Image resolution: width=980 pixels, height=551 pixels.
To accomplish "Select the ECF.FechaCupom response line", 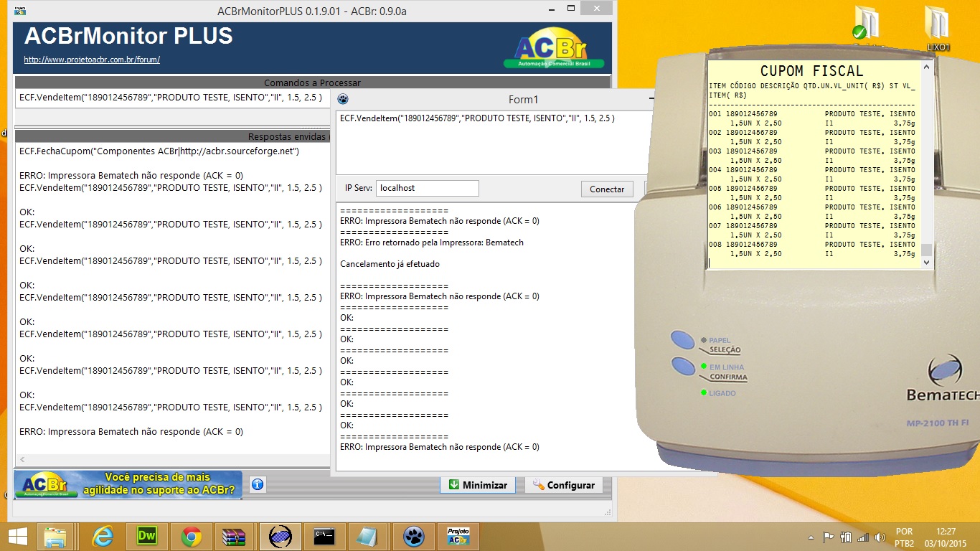I will point(159,151).
